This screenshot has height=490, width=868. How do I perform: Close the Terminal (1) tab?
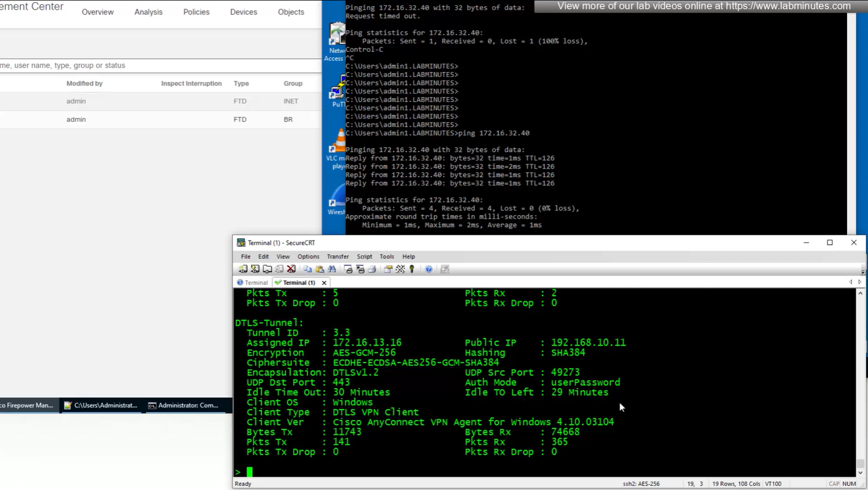(324, 283)
